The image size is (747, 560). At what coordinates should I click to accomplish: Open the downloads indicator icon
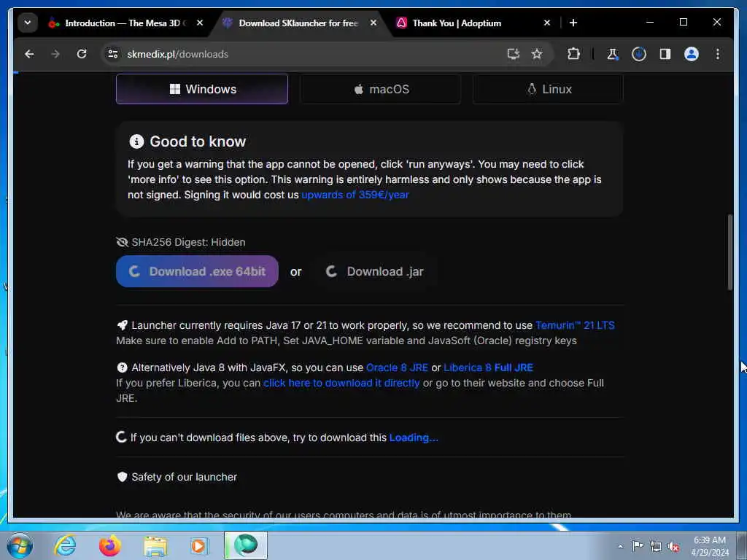639,54
